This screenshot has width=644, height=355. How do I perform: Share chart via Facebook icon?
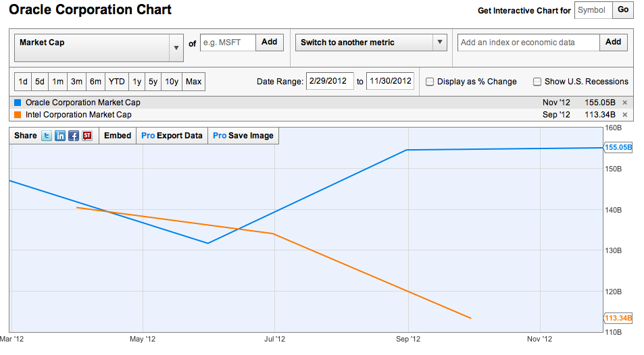(74, 136)
